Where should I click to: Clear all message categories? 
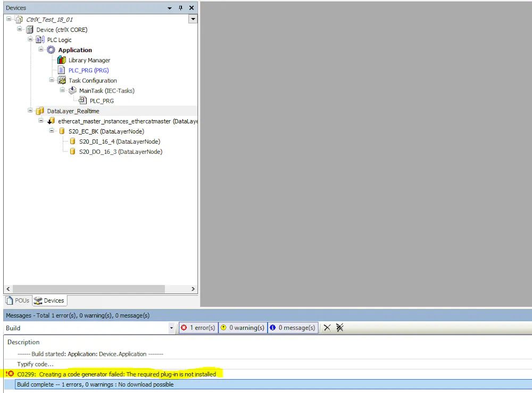tap(339, 328)
